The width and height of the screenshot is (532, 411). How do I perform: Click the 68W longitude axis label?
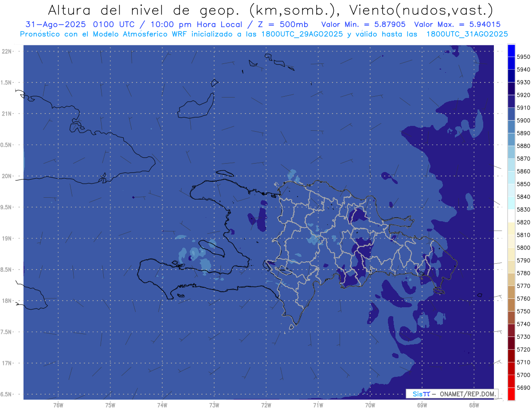click(x=473, y=405)
